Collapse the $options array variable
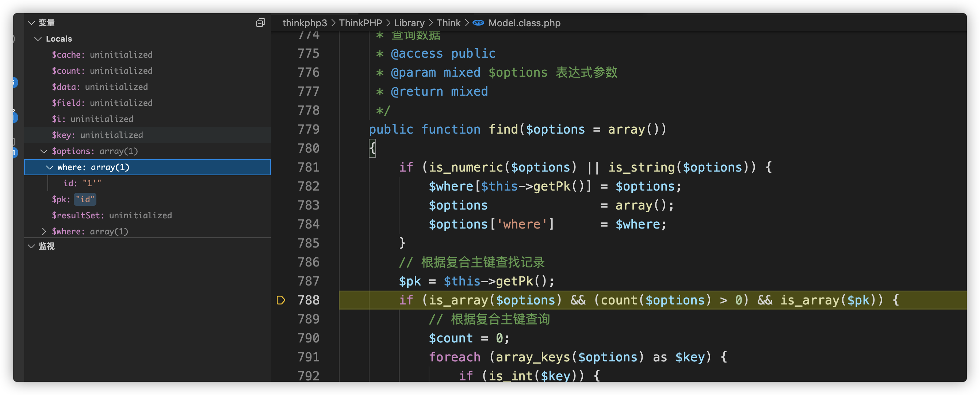This screenshot has width=980, height=395. [x=44, y=151]
